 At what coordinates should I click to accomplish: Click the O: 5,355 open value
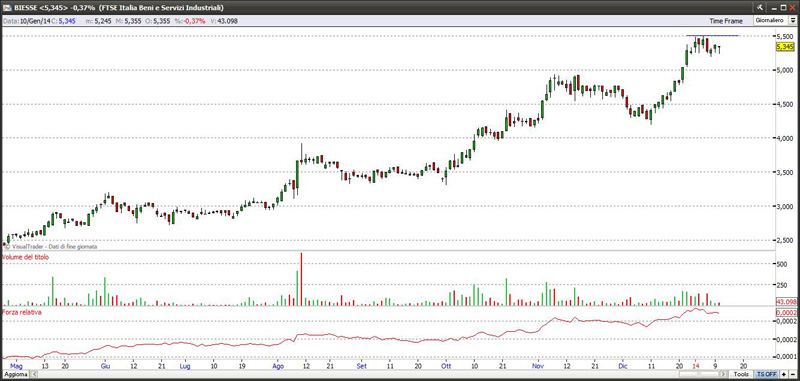[x=158, y=21]
